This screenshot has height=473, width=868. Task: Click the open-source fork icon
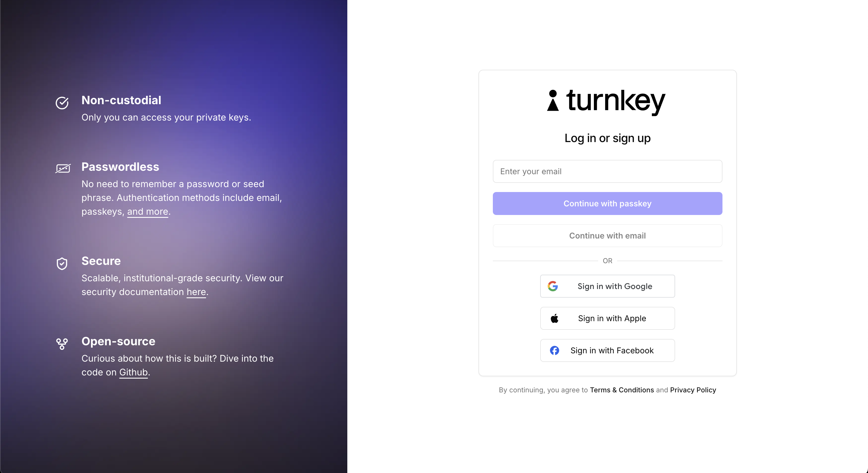(x=62, y=343)
